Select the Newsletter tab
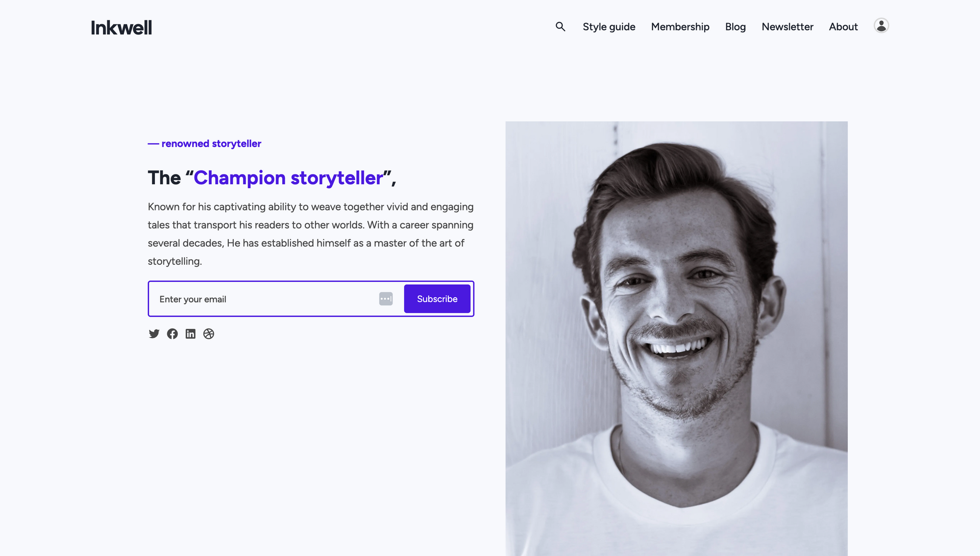980x556 pixels. [x=787, y=26]
